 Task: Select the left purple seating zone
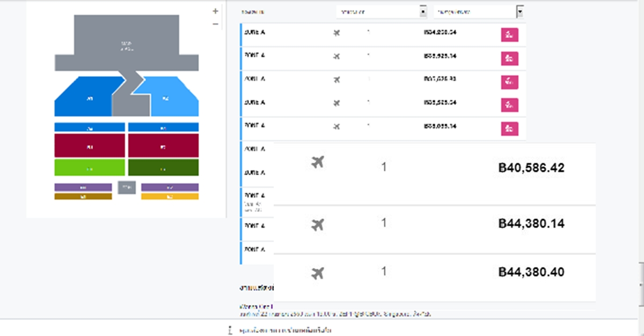83,188
